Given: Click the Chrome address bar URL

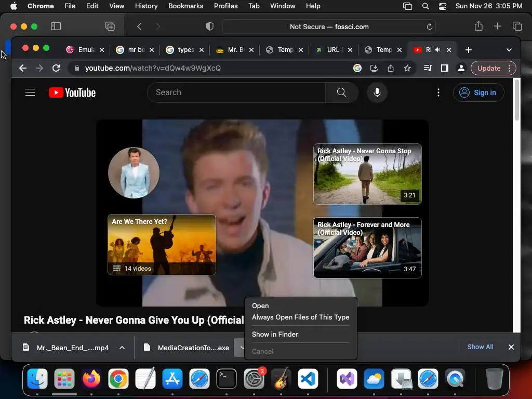Looking at the screenshot, I should (x=153, y=68).
